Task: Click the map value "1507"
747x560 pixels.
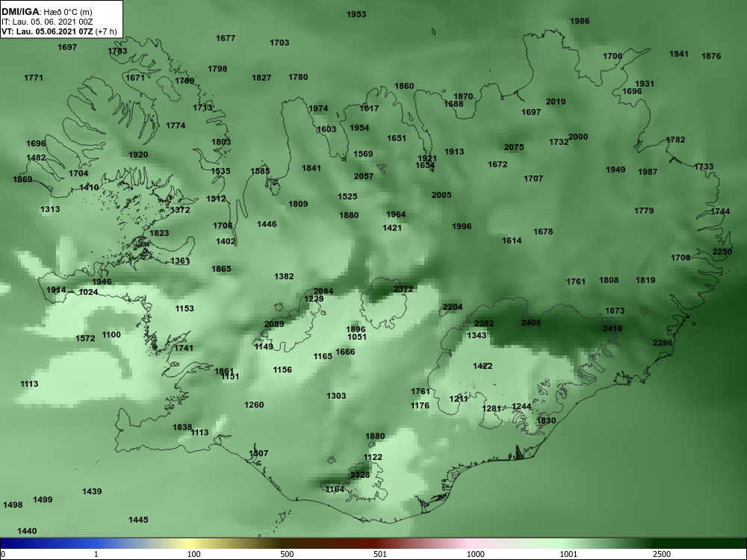Action: 258,453
